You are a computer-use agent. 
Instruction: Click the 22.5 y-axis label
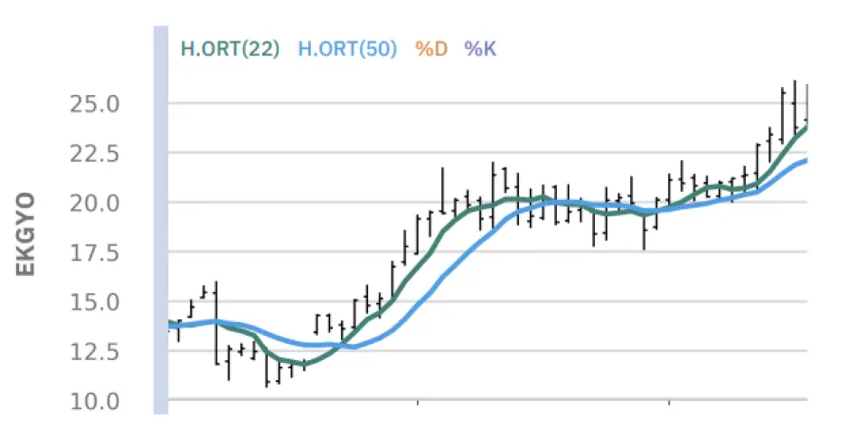click(94, 154)
